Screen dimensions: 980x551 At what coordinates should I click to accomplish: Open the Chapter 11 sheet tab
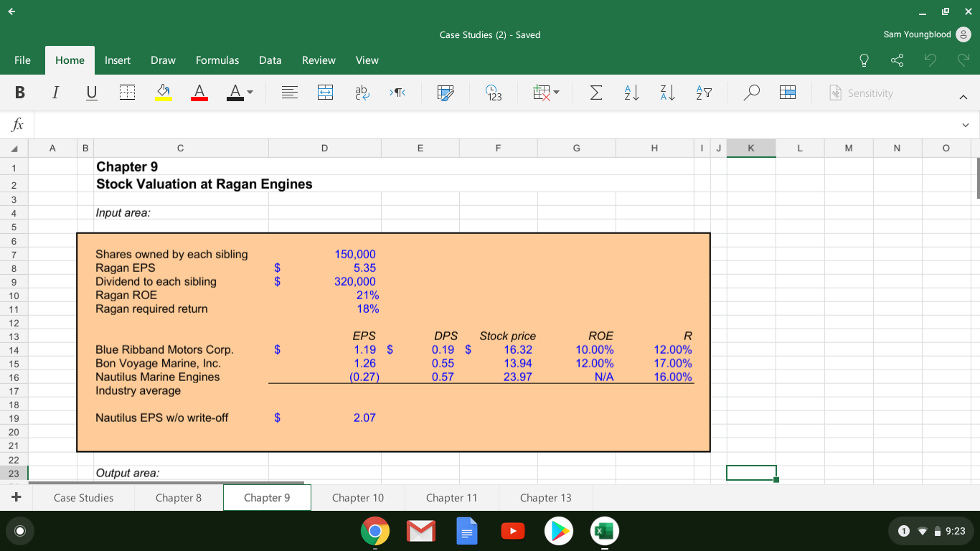451,498
